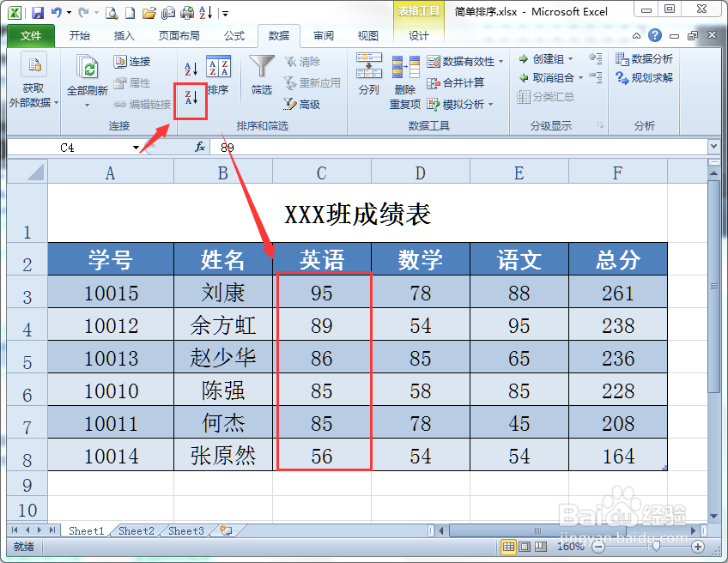Select cell with name 赵少华
728x563 pixels.
[x=223, y=358]
